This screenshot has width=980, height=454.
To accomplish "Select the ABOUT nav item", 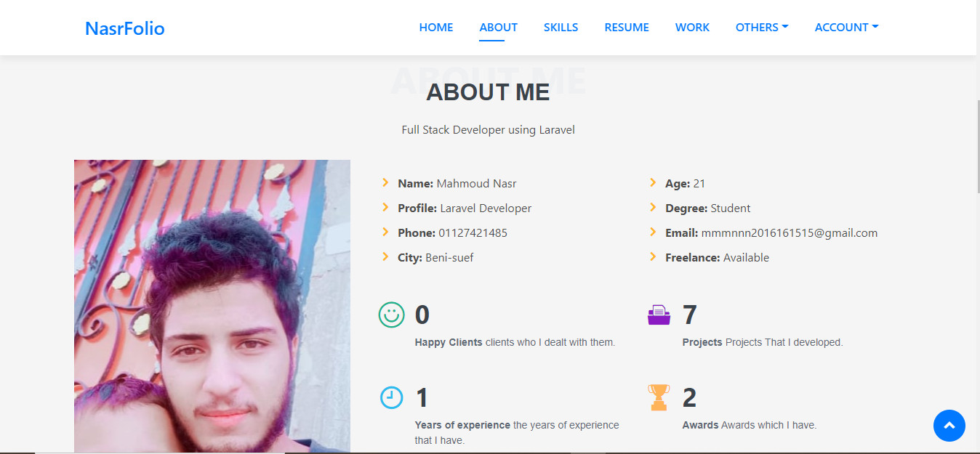I will click(x=499, y=28).
